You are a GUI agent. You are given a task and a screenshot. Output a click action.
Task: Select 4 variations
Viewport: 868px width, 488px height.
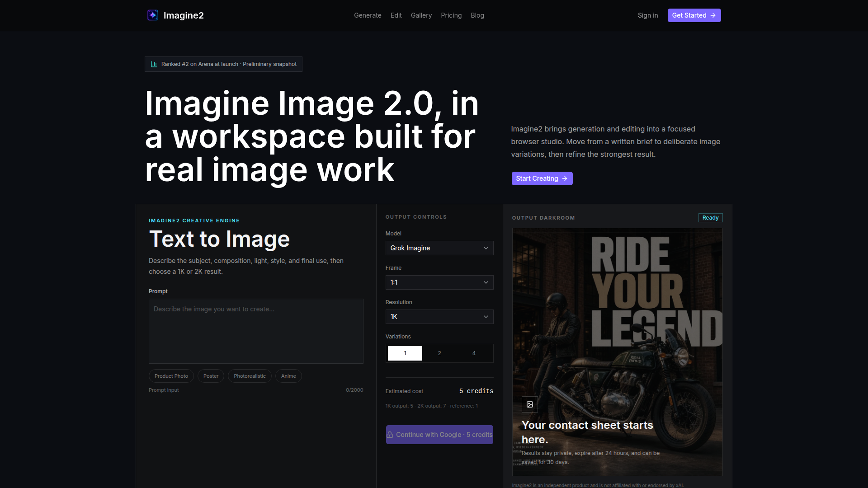pyautogui.click(x=474, y=353)
